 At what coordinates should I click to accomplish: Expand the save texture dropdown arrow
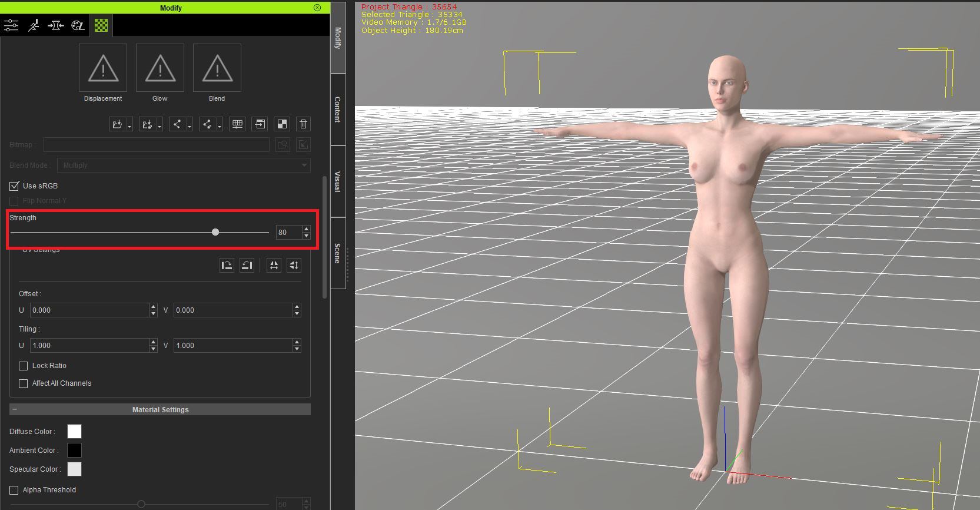click(159, 124)
